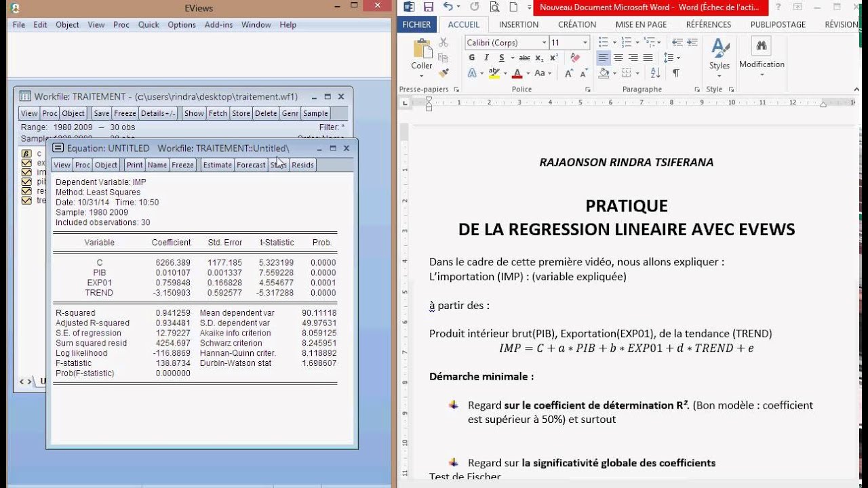Click Estimate in the Equation window
The height and width of the screenshot is (488, 868).
pos(218,165)
